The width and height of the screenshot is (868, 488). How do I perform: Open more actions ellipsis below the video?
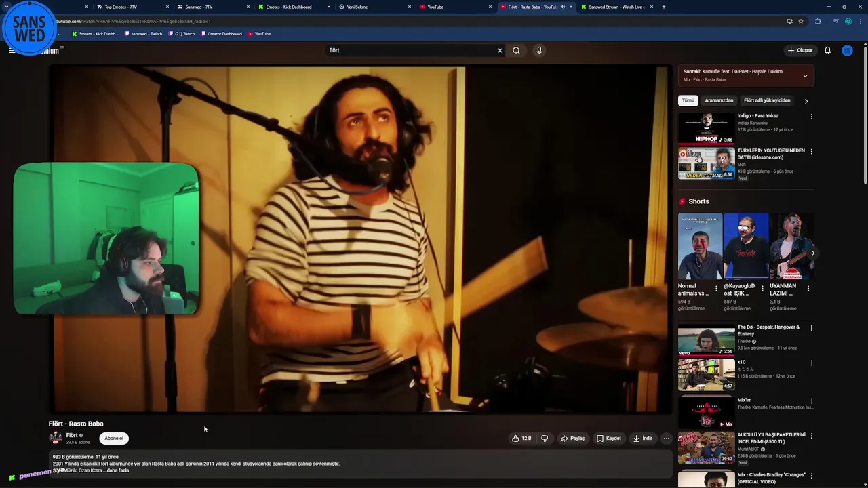666,439
